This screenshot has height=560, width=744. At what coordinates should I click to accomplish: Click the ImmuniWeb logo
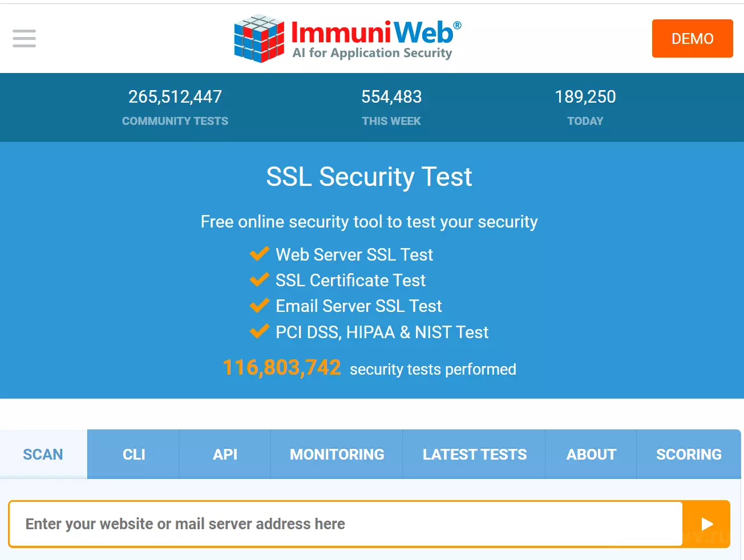click(x=347, y=38)
